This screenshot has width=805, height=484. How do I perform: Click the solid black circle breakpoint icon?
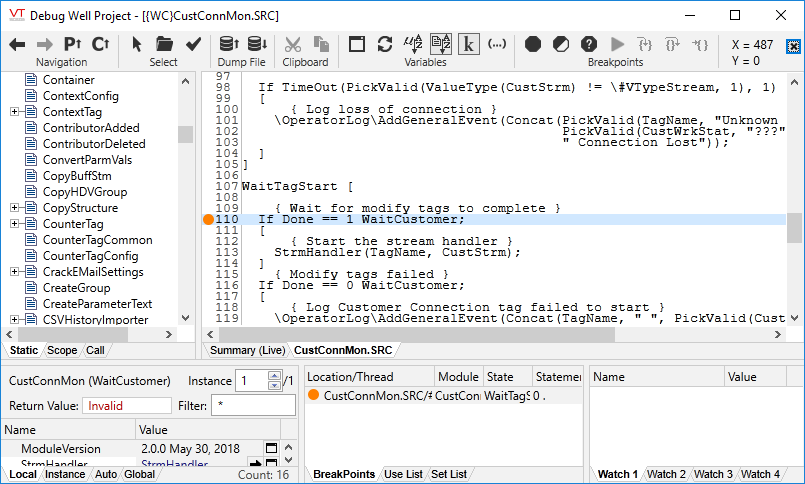[x=533, y=44]
